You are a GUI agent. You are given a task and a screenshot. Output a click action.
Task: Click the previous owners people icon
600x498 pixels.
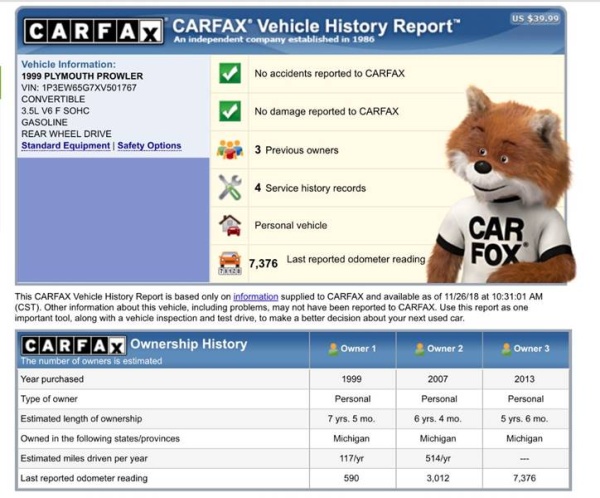(230, 150)
